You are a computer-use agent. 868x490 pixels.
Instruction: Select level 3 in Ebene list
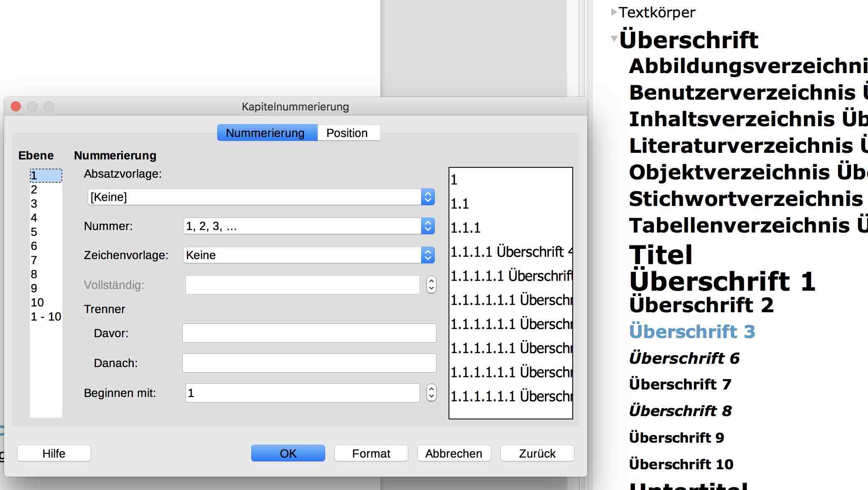tap(34, 204)
